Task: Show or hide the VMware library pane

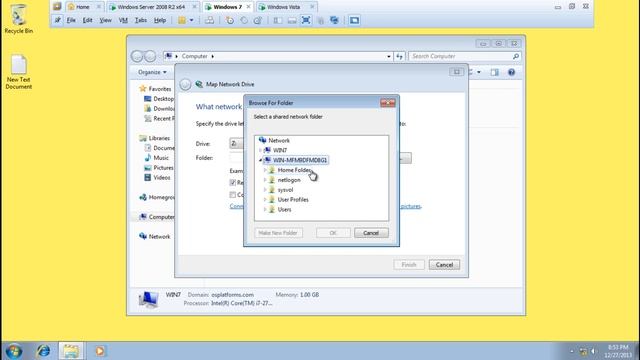Action: click(x=278, y=20)
